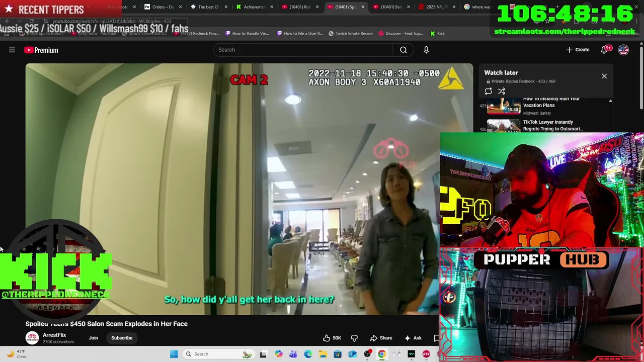
Task: Open the ArrestFlix channel avatar
Action: pyautogui.click(x=32, y=338)
